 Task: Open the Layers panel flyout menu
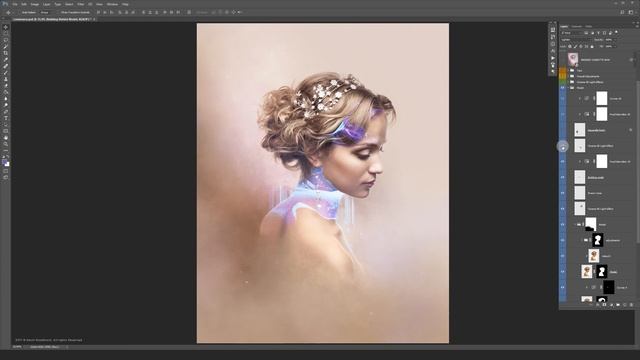[636, 27]
